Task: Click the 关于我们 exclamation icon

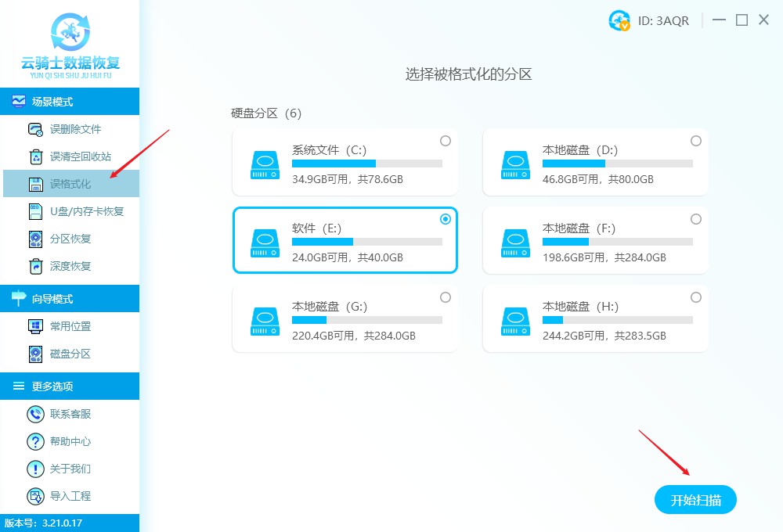Action: tap(35, 469)
